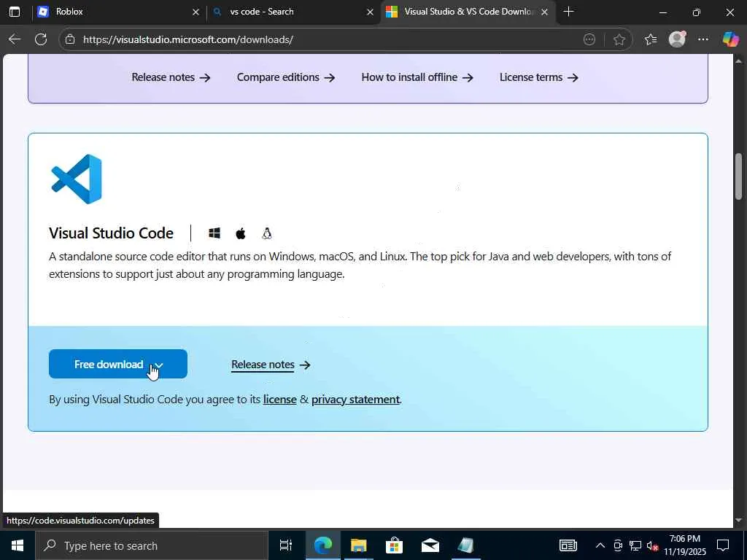Screen dimensions: 747x560
Task: Go back to the previous page
Action: (15, 39)
